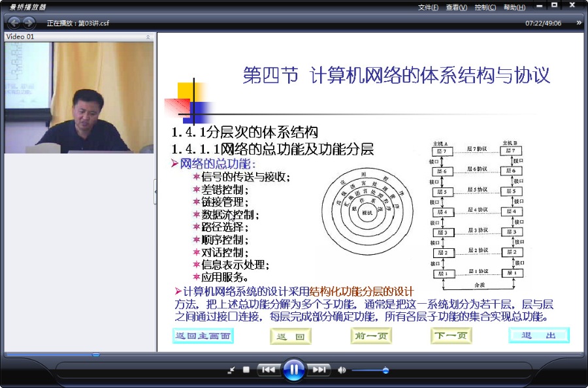This screenshot has height=388, width=588.
Task: Click the Video 01 panel title
Action: click(20, 37)
